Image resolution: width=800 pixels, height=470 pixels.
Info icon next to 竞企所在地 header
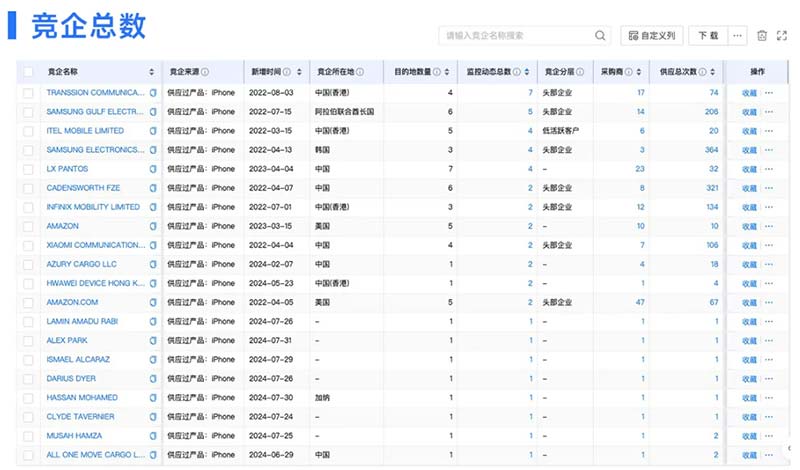(x=360, y=72)
